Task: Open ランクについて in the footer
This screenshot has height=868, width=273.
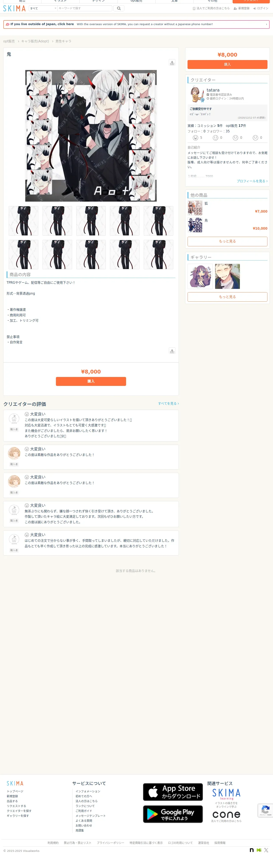Action: coord(85,806)
